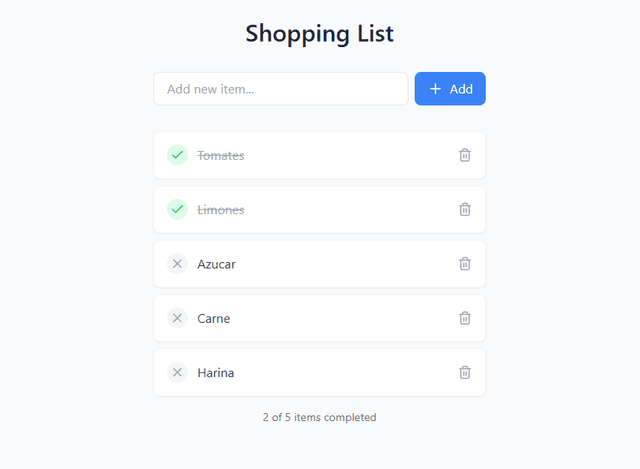Delete the Limones item
Viewport: 640px width, 469px height.
(x=465, y=209)
